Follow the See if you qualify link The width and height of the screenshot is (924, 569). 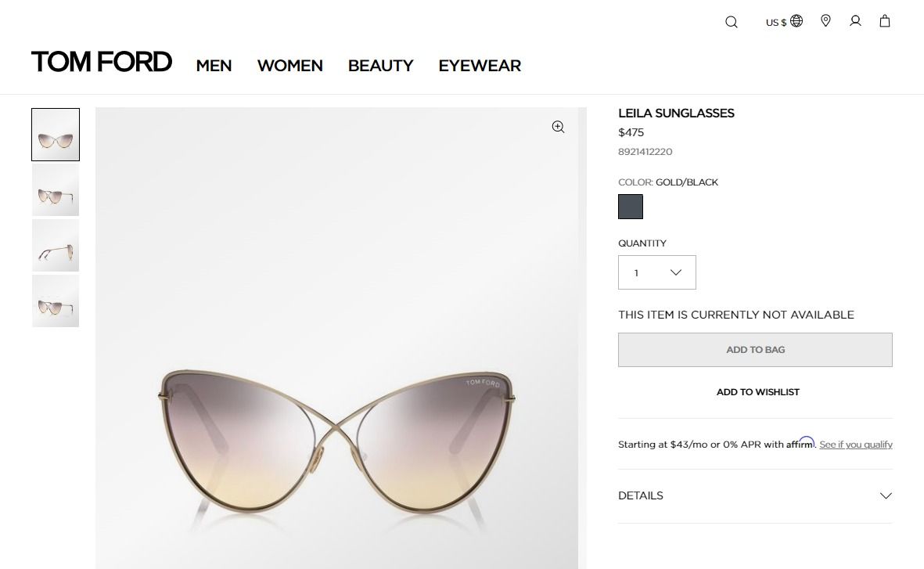click(856, 445)
